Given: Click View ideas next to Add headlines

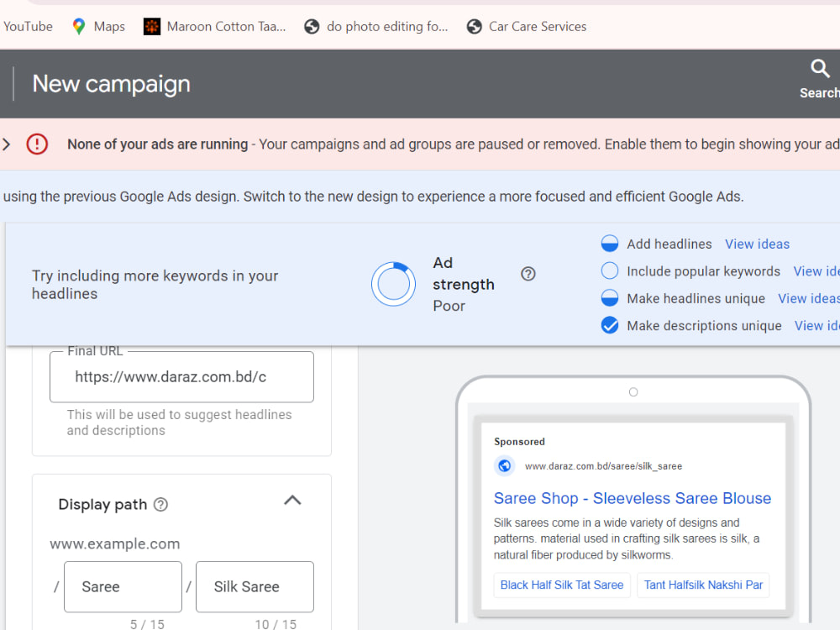Looking at the screenshot, I should point(757,244).
